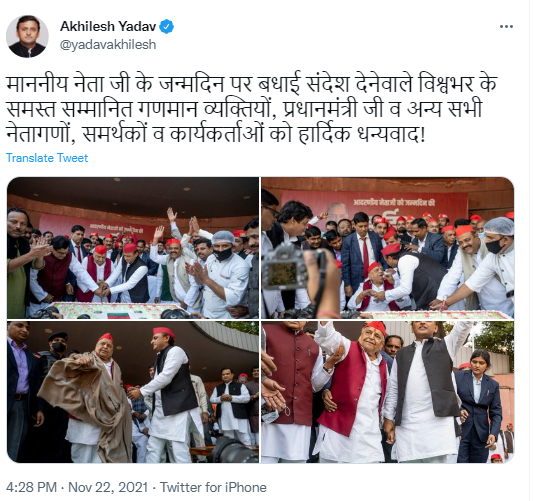Screen dimensions: 534x501
Task: Translate Tweet into English
Action: [47, 158]
